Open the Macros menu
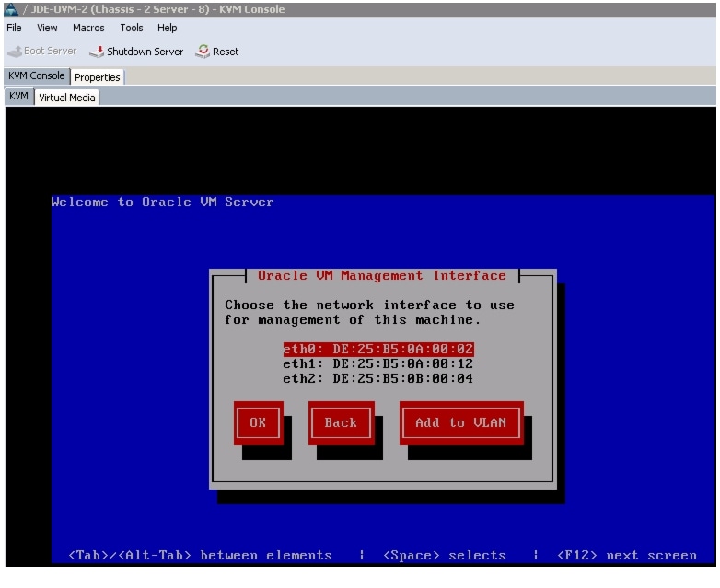720x588 pixels. click(x=88, y=28)
